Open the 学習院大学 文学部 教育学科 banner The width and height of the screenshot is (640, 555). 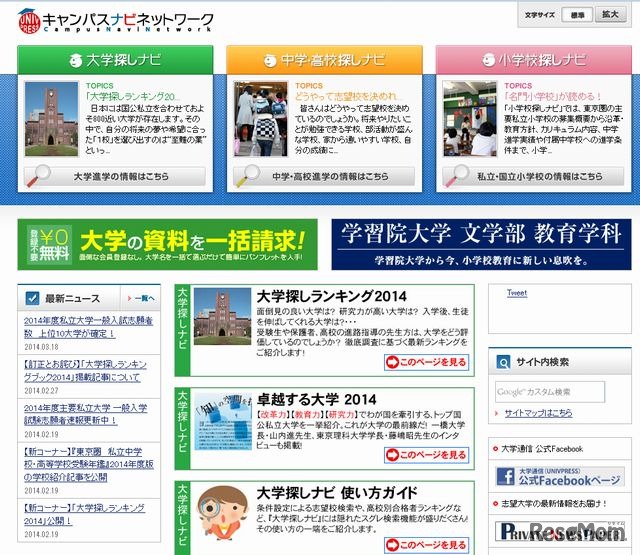tap(482, 244)
